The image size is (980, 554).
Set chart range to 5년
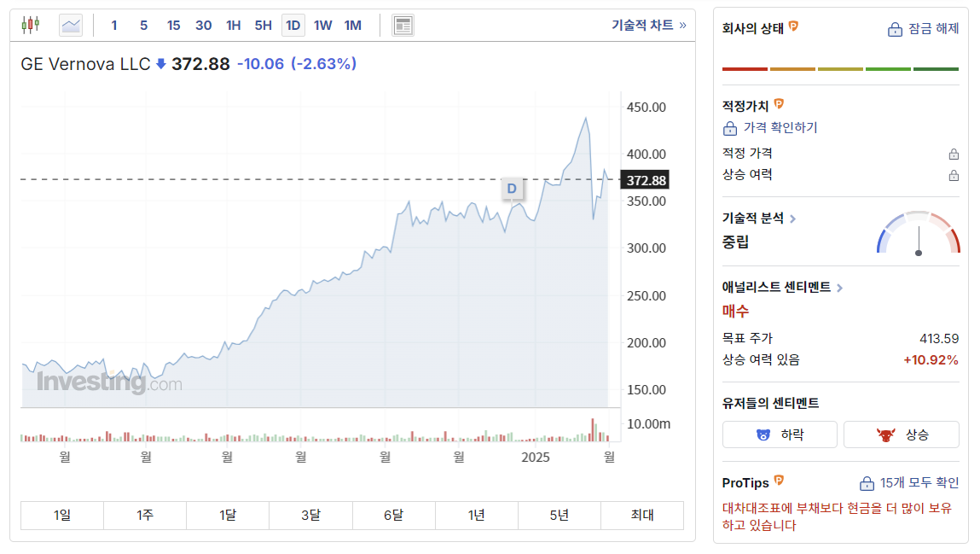coord(560,516)
